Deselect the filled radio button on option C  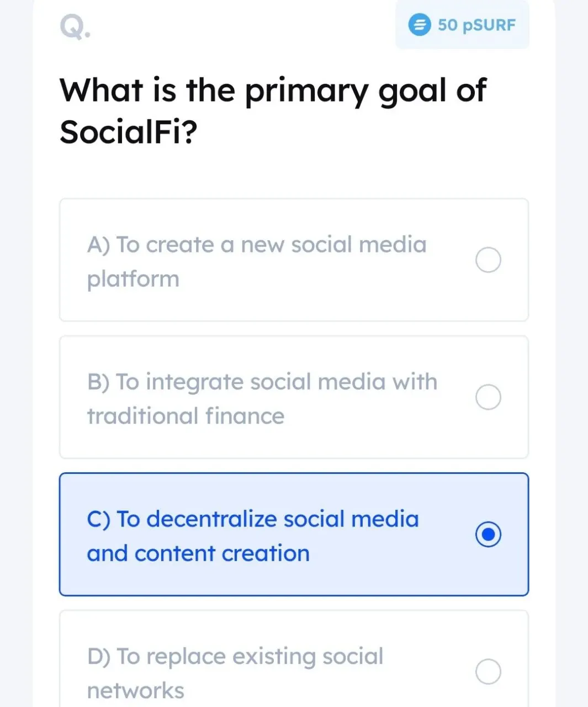[488, 535]
